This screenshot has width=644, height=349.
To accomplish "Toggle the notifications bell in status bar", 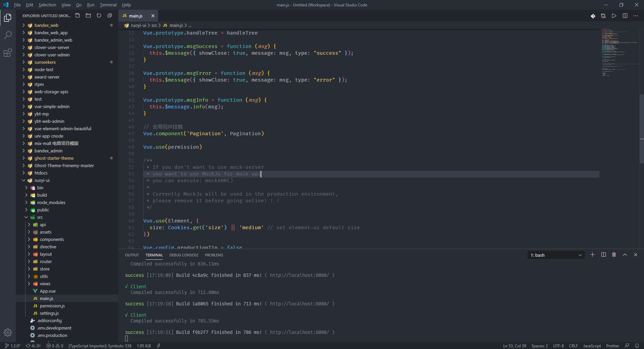I will click(637, 346).
